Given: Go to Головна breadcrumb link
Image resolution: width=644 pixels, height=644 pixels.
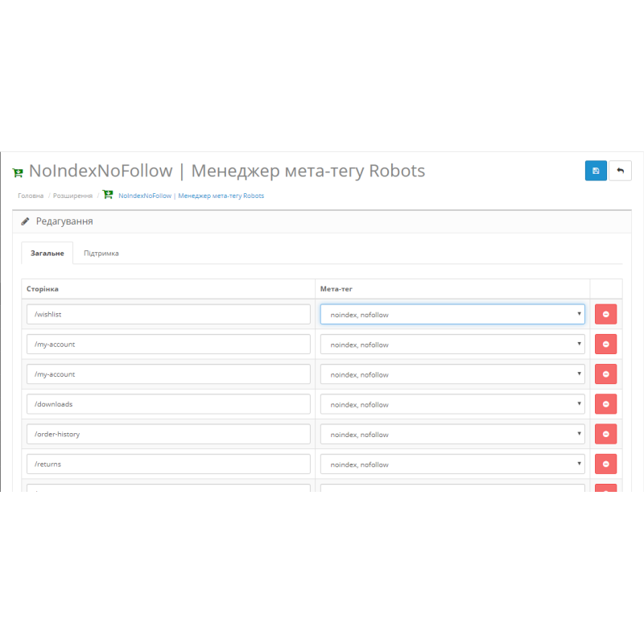Looking at the screenshot, I should 31,196.
